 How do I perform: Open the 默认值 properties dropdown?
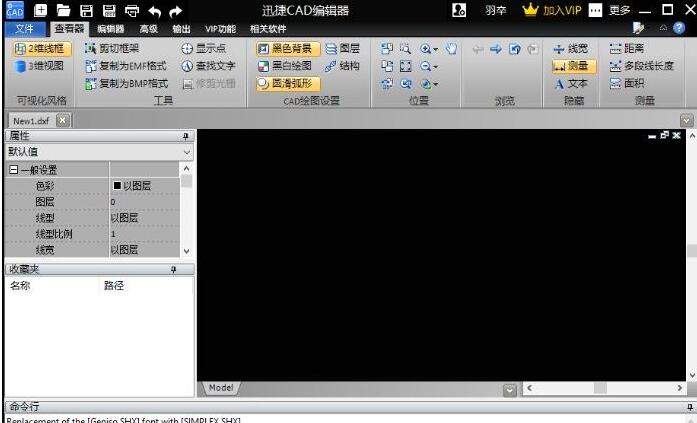pos(187,152)
